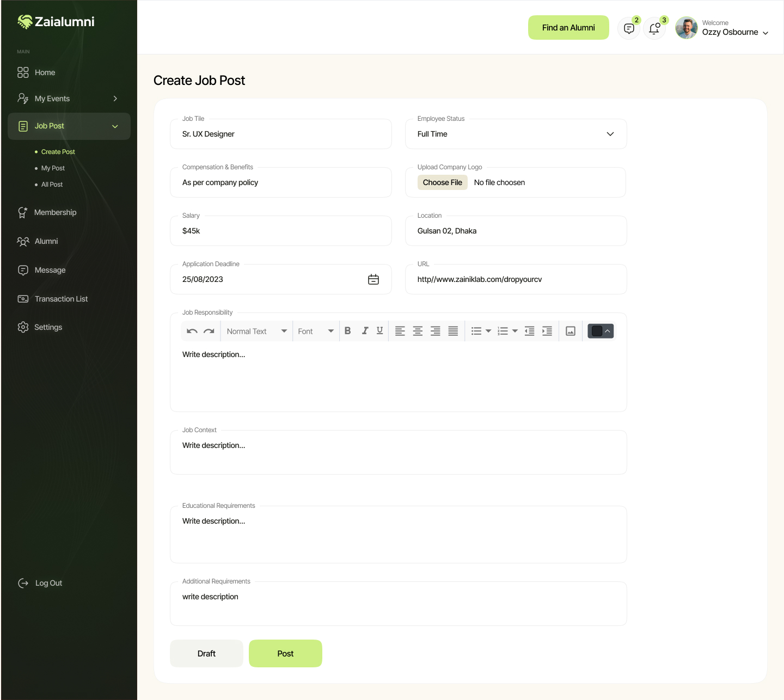Open the text color swatch picker

point(597,330)
